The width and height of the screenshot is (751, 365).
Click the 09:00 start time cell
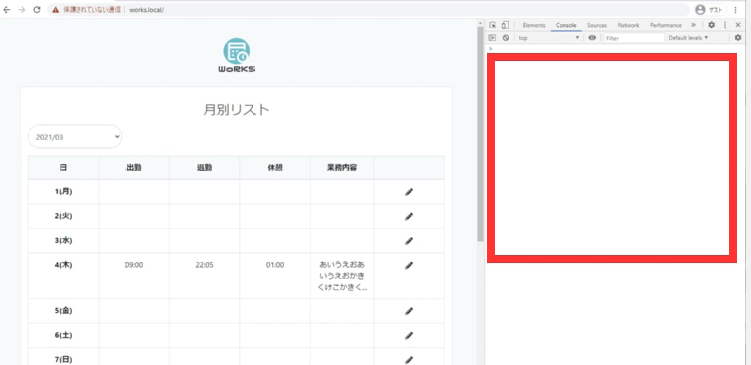(134, 276)
